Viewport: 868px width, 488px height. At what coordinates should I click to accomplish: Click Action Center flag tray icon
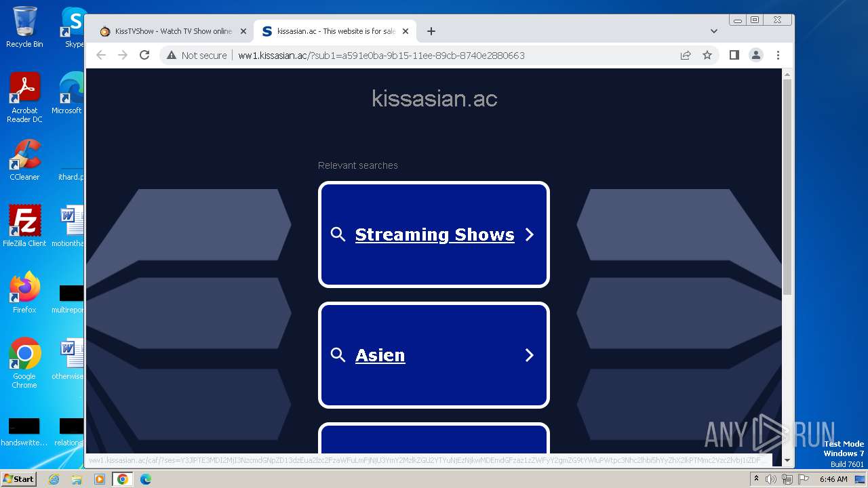[802, 479]
